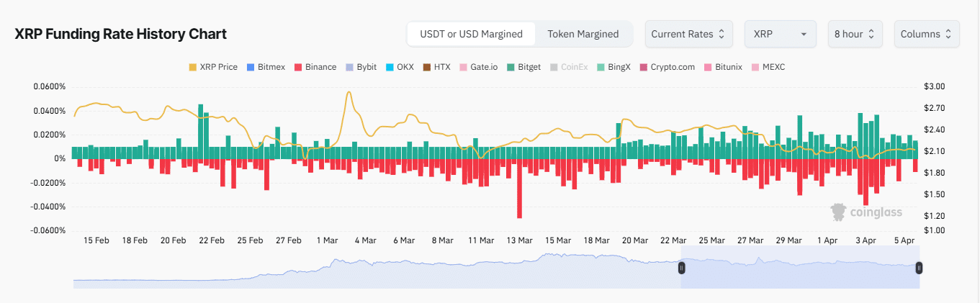Toggle Binance series visibility
Viewport: 980px width, 303px height.
pyautogui.click(x=298, y=67)
